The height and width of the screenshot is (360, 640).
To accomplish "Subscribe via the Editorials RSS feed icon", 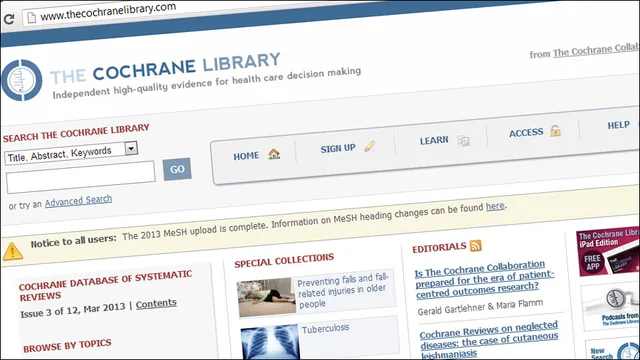I will point(476,246).
